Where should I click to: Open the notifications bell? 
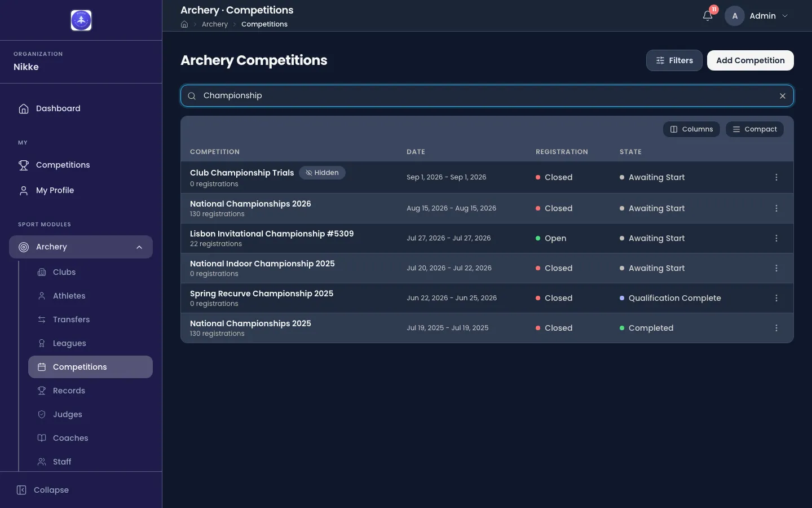(708, 16)
